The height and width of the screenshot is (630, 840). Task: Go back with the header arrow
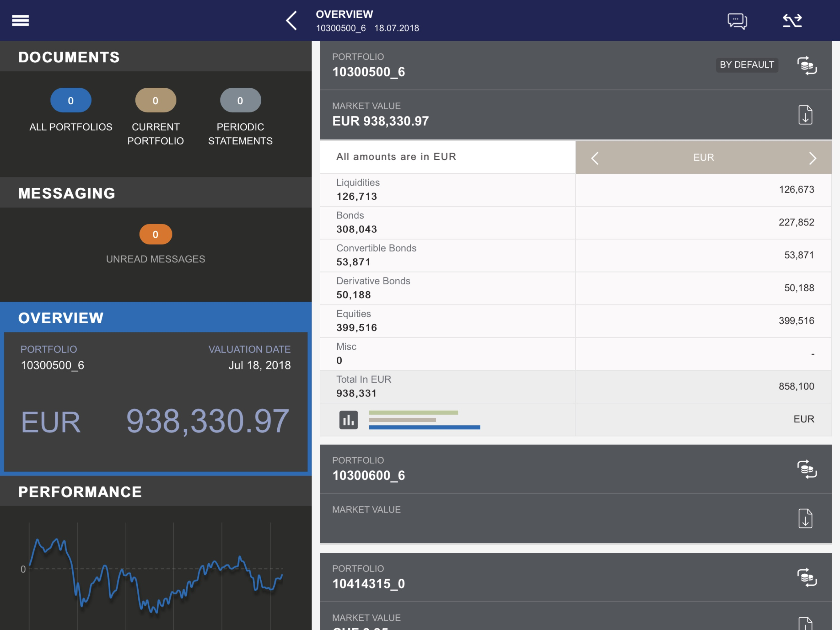pyautogui.click(x=291, y=21)
